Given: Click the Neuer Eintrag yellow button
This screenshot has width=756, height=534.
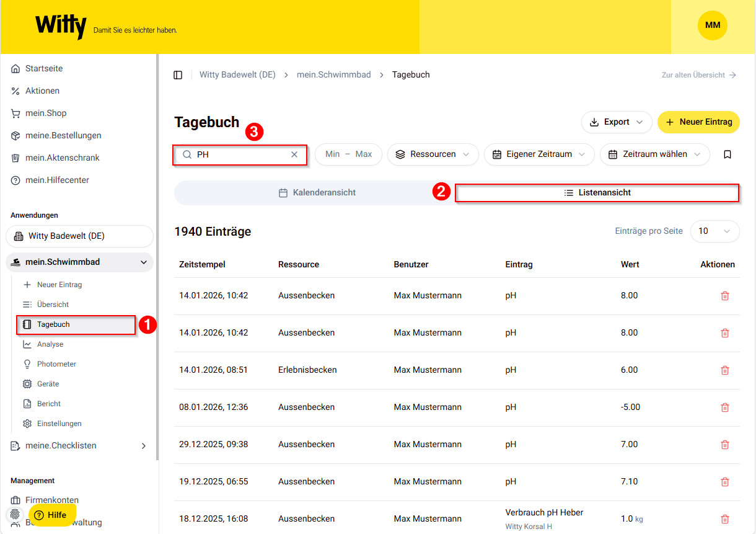Looking at the screenshot, I should pyautogui.click(x=698, y=122).
